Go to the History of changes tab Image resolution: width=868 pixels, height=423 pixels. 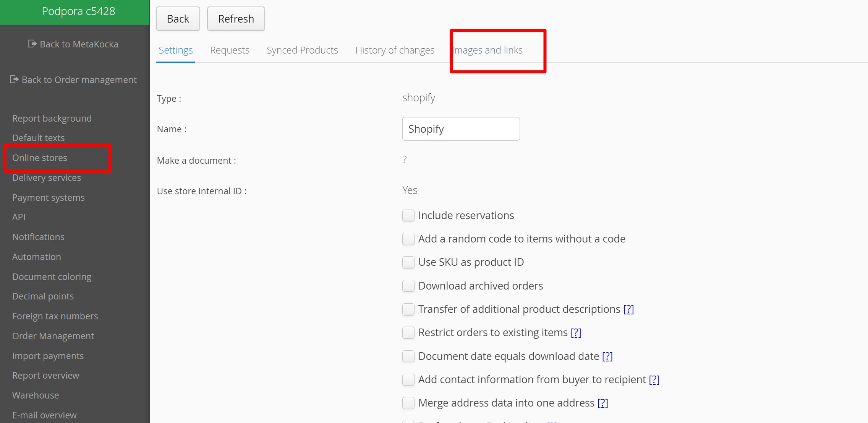tap(395, 50)
